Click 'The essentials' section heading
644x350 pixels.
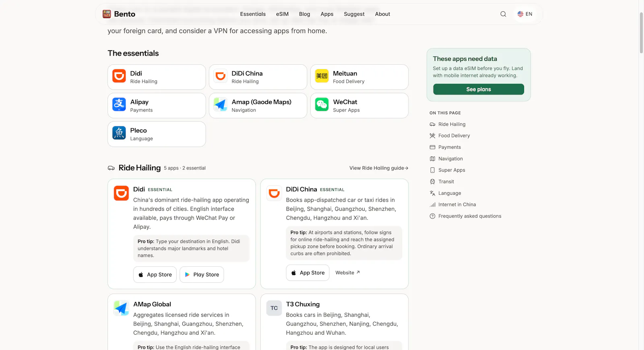click(x=133, y=54)
